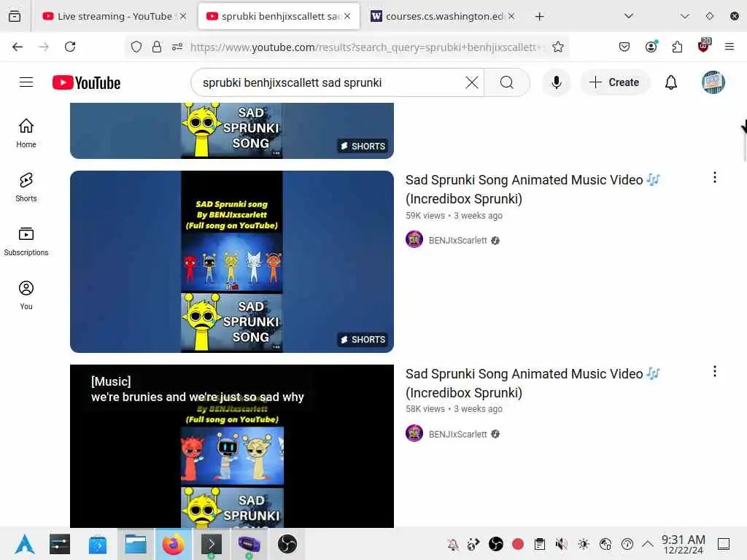Click the YouTube logo
Image resolution: width=747 pixels, height=560 pixels.
coord(86,82)
